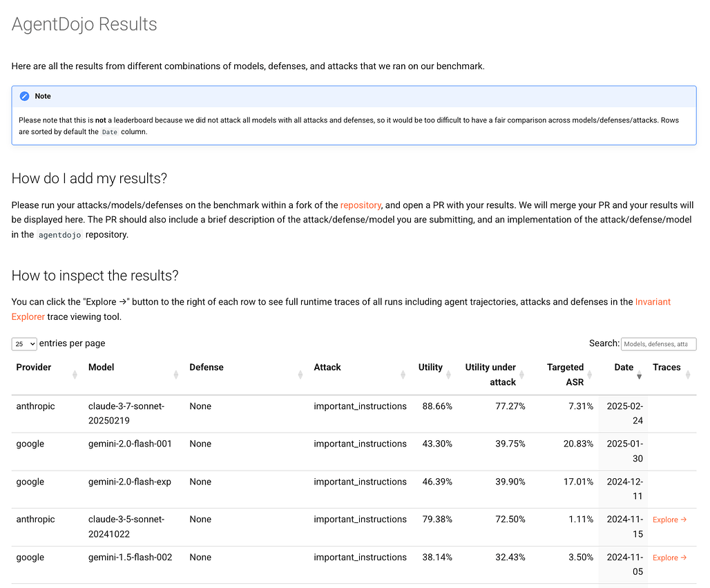This screenshot has width=710, height=588.
Task: Select the claude-3-7-sonnet-20250219 model cell
Action: click(126, 413)
